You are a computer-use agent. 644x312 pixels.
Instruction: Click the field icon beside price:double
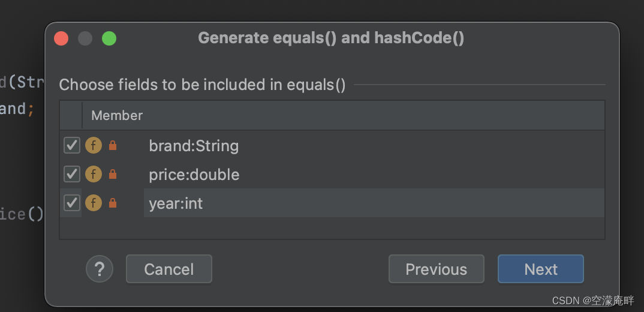[x=93, y=175]
